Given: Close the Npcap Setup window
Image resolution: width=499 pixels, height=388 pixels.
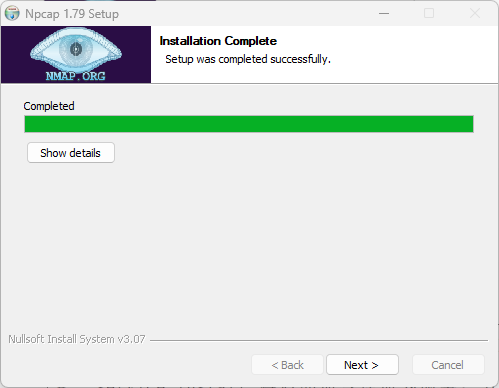Looking at the screenshot, I should tap(475, 14).
